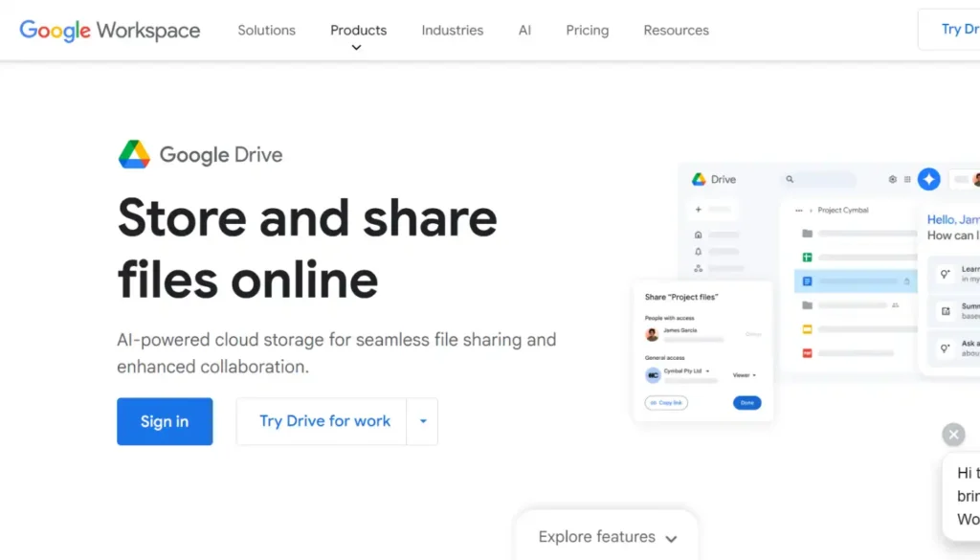Open the Resources menu
Viewport: 980px width, 560px height.
pyautogui.click(x=677, y=30)
